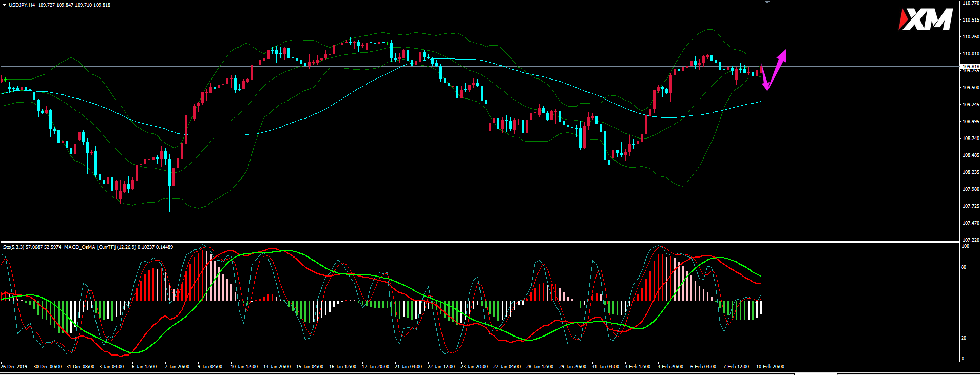The width and height of the screenshot is (980, 375).
Task: Click the stochastic 20 level label
Action: pyautogui.click(x=964, y=338)
